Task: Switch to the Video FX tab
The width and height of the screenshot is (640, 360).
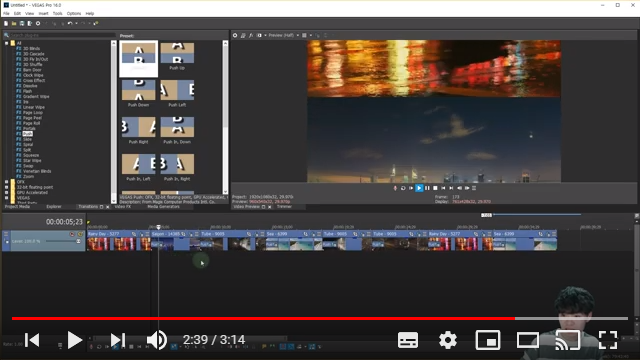Action: 123,207
